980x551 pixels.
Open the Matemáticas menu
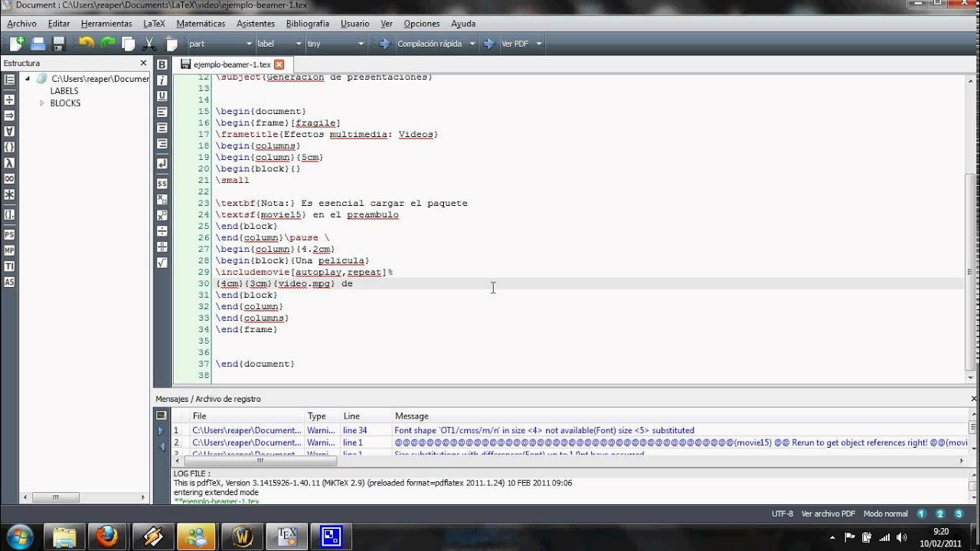pyautogui.click(x=201, y=24)
